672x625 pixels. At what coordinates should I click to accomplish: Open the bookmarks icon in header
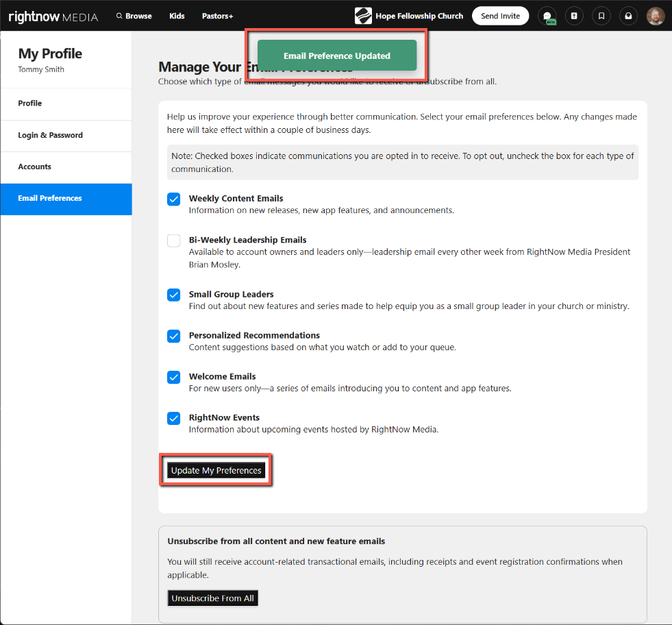click(601, 16)
